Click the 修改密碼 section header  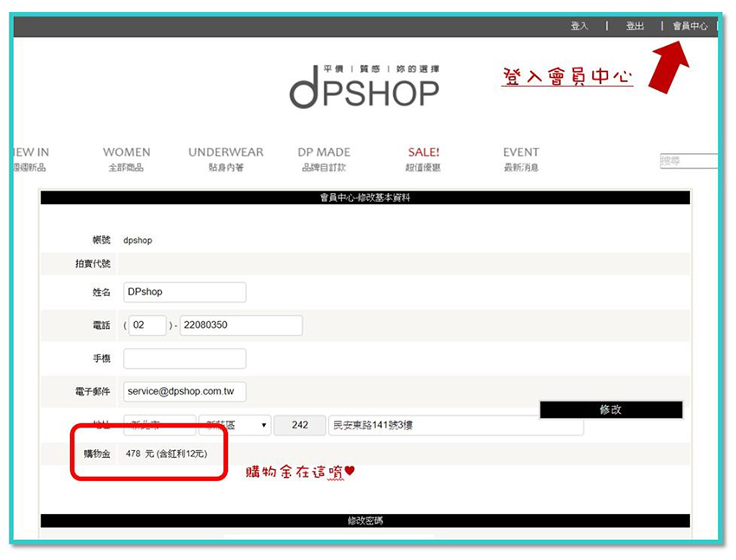(x=365, y=520)
